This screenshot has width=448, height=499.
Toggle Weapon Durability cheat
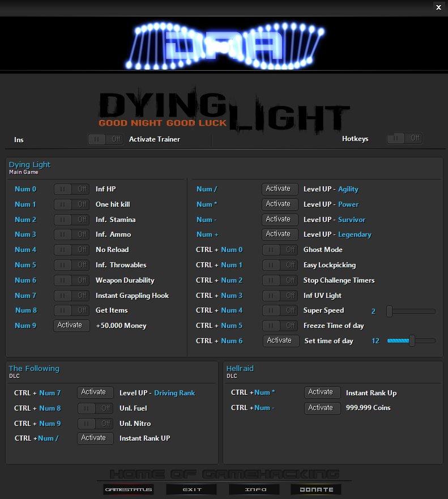(71, 280)
